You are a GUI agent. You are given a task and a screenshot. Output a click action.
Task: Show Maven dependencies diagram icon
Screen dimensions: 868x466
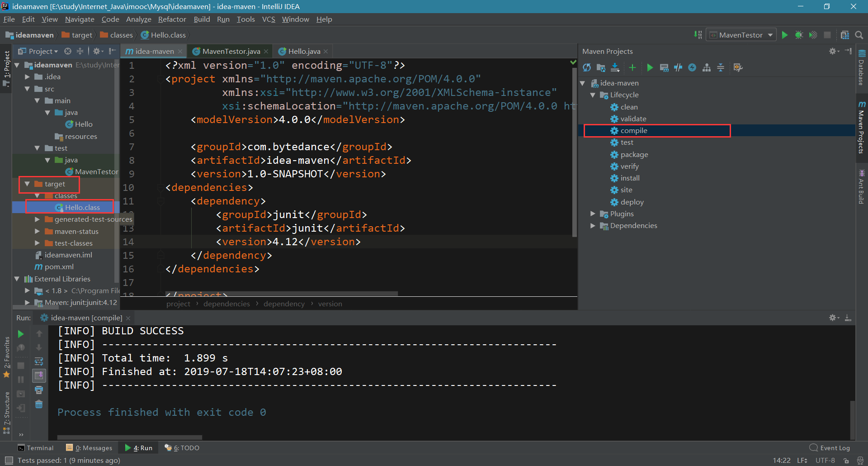coord(707,68)
